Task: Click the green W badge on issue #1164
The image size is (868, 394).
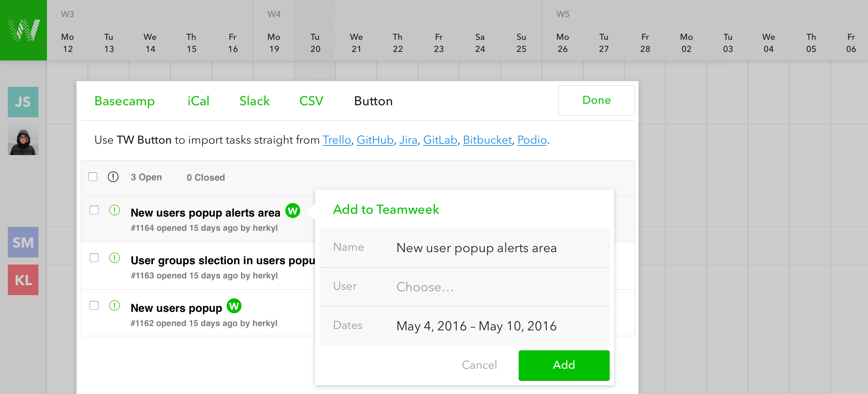Action: pyautogui.click(x=293, y=211)
